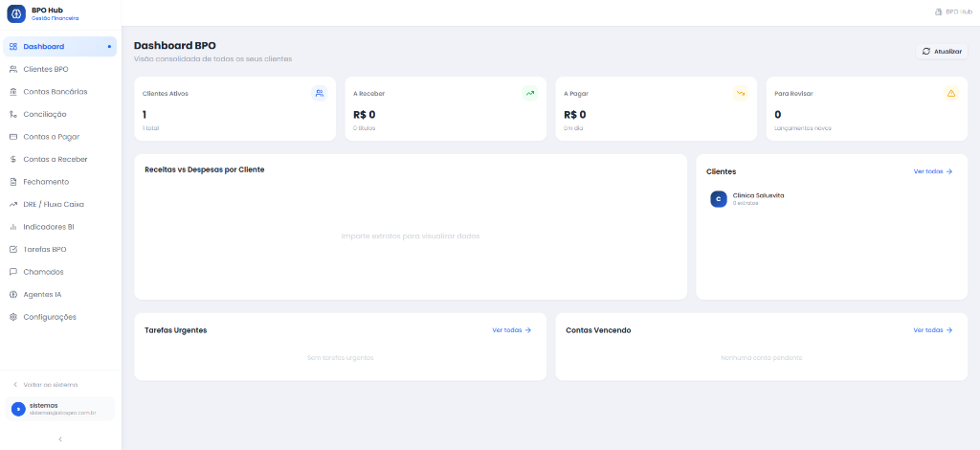Click 'Lançamentos novos' under Para Revisar
The height and width of the screenshot is (450, 980).
click(803, 128)
